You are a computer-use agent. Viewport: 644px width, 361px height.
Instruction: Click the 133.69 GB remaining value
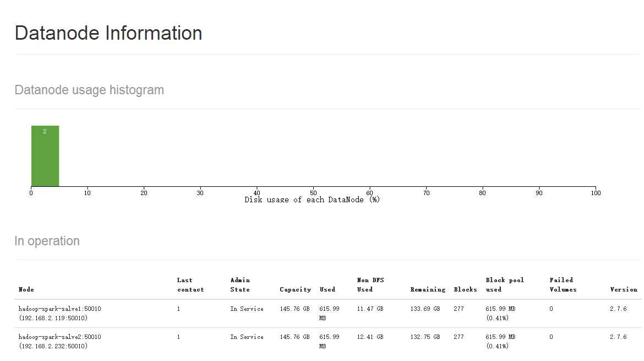[425, 309]
